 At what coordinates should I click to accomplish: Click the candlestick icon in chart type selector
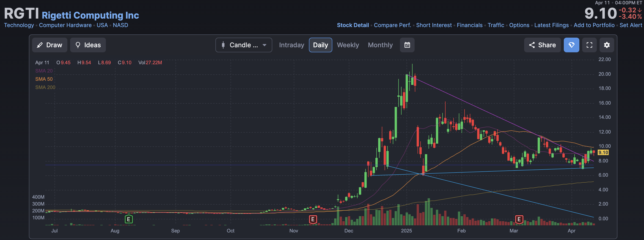223,45
